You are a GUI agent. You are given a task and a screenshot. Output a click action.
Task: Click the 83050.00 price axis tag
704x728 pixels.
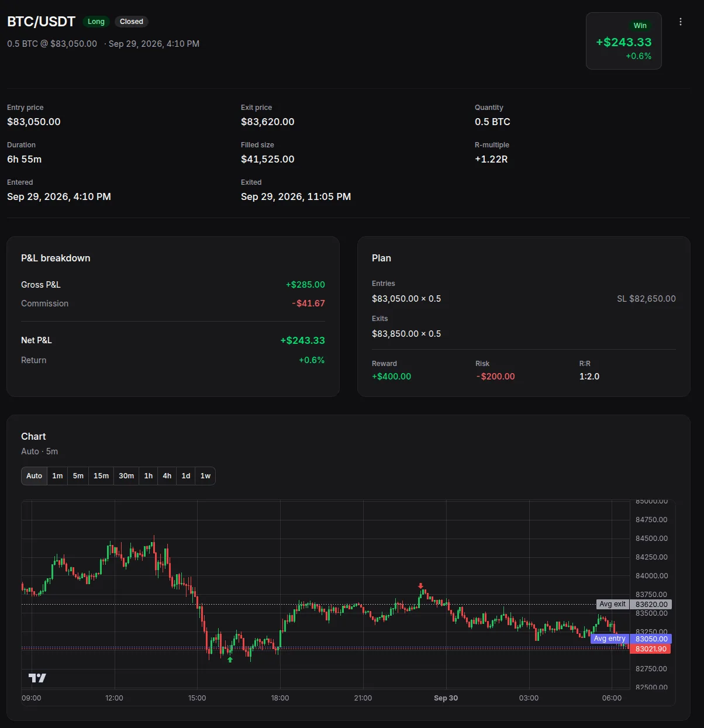(x=651, y=639)
